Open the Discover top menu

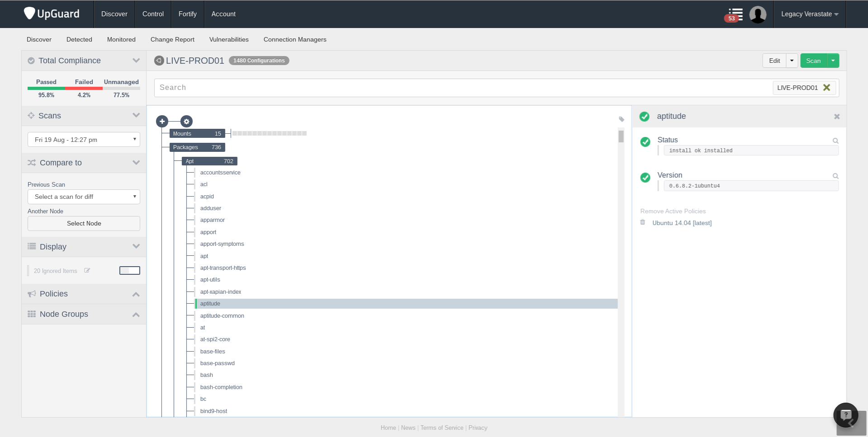(114, 14)
